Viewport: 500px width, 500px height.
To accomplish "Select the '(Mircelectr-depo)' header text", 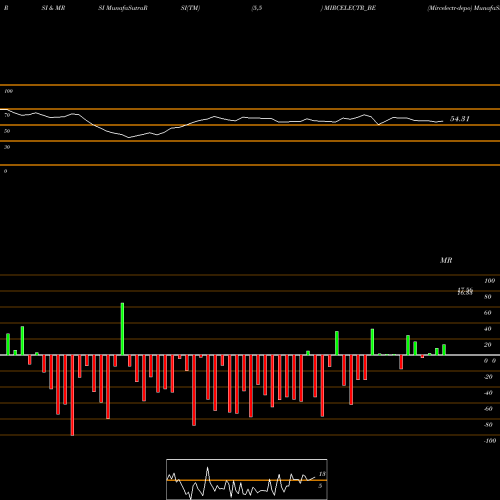I will coord(450,8).
